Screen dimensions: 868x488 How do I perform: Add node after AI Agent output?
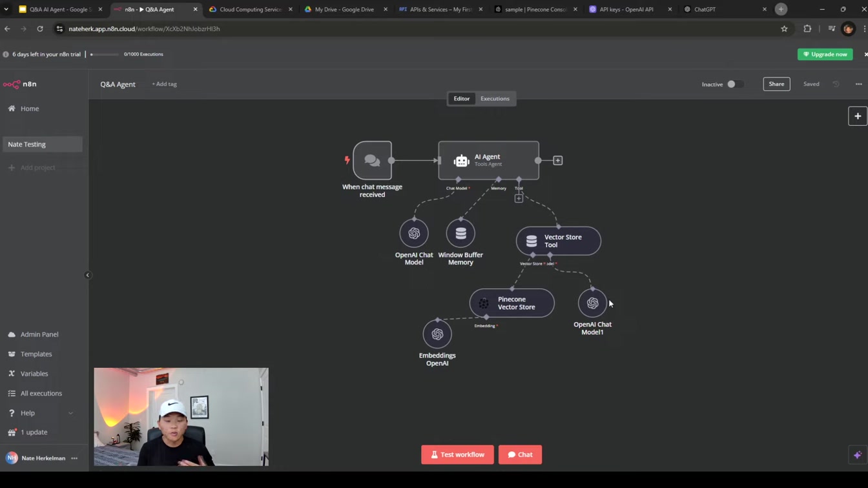[558, 160]
